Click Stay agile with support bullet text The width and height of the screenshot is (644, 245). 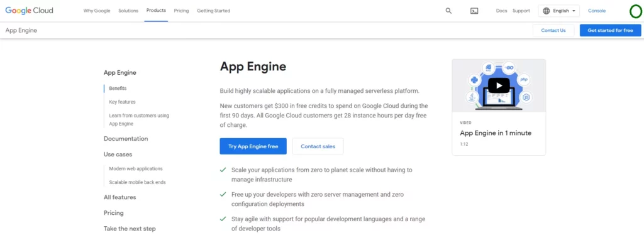tap(328, 224)
